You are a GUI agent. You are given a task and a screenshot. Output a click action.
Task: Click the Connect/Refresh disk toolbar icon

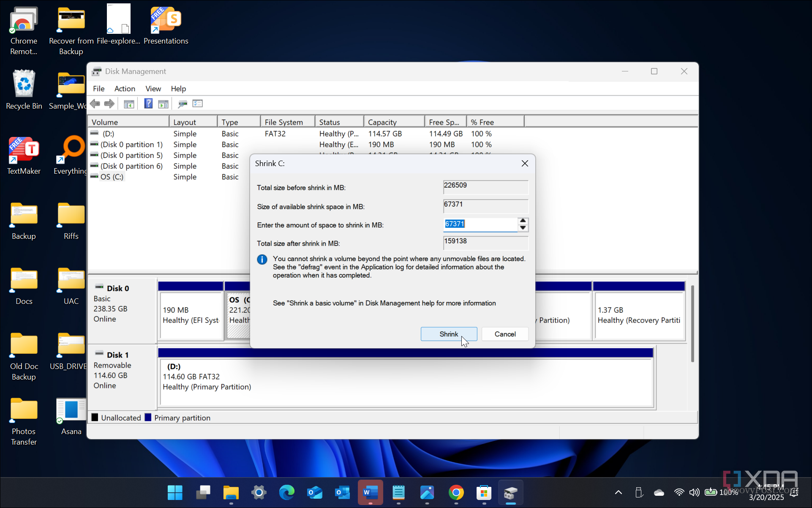click(183, 104)
